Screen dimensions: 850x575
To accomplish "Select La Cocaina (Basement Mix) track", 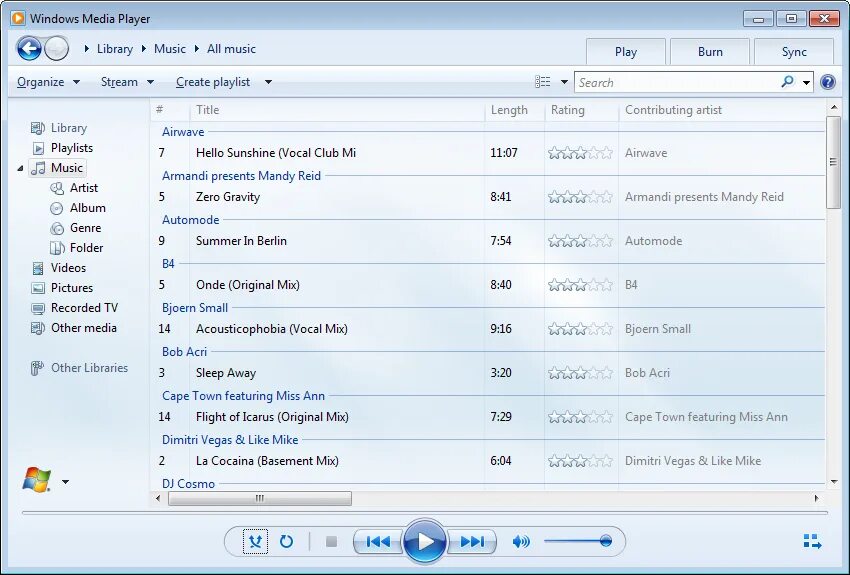I will click(267, 461).
